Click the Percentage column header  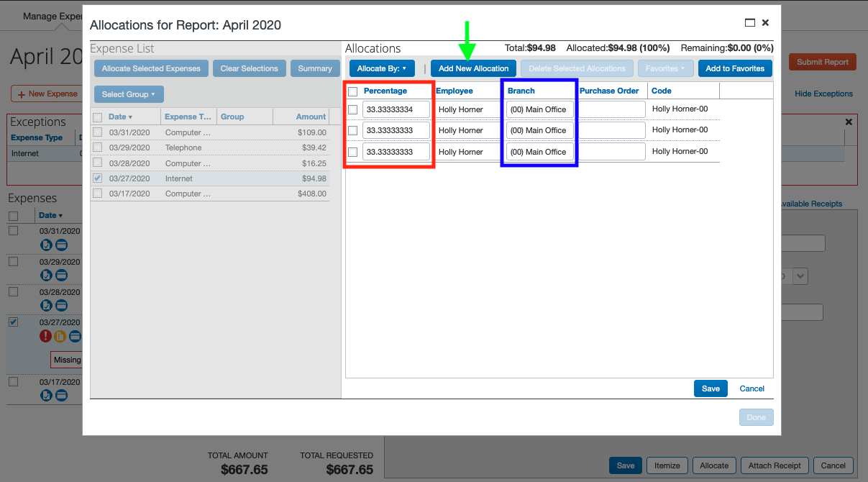point(385,91)
